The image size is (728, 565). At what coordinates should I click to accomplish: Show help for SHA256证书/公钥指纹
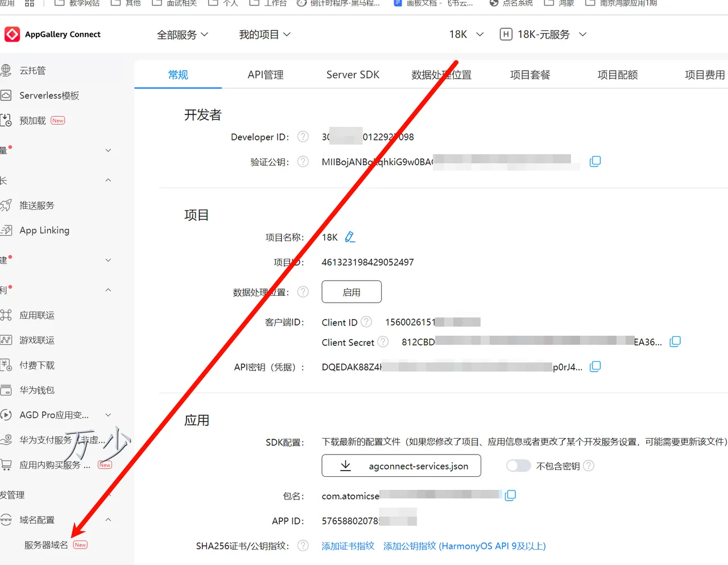pyautogui.click(x=303, y=546)
